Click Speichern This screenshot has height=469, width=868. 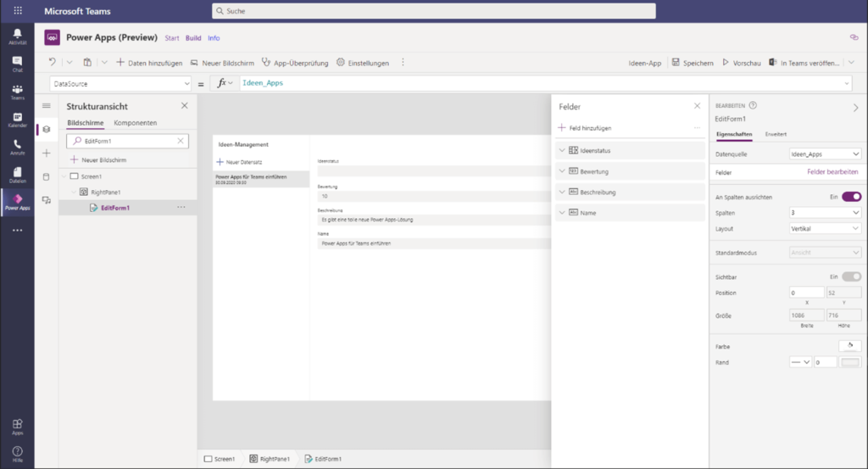click(693, 63)
